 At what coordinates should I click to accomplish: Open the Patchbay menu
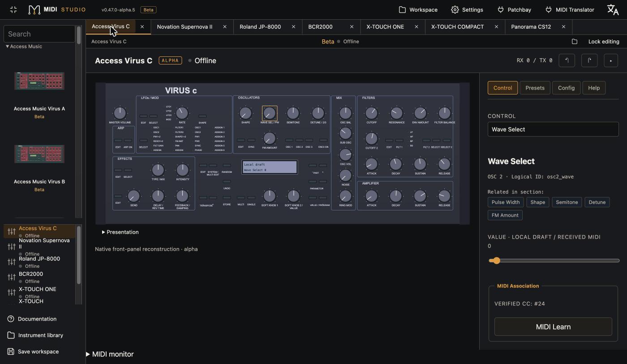(514, 9)
